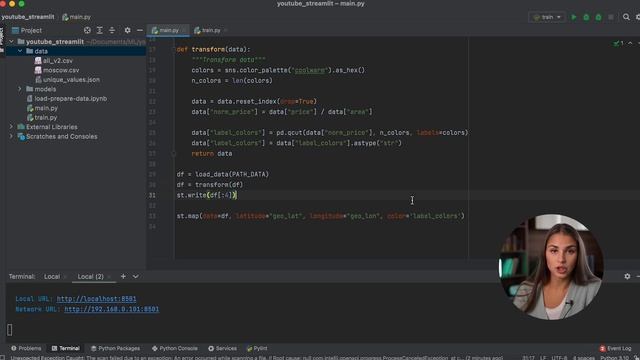The width and height of the screenshot is (640, 360).
Task: Click youtube_streamlit breadcrumb in navigation bar
Action: (x=28, y=17)
